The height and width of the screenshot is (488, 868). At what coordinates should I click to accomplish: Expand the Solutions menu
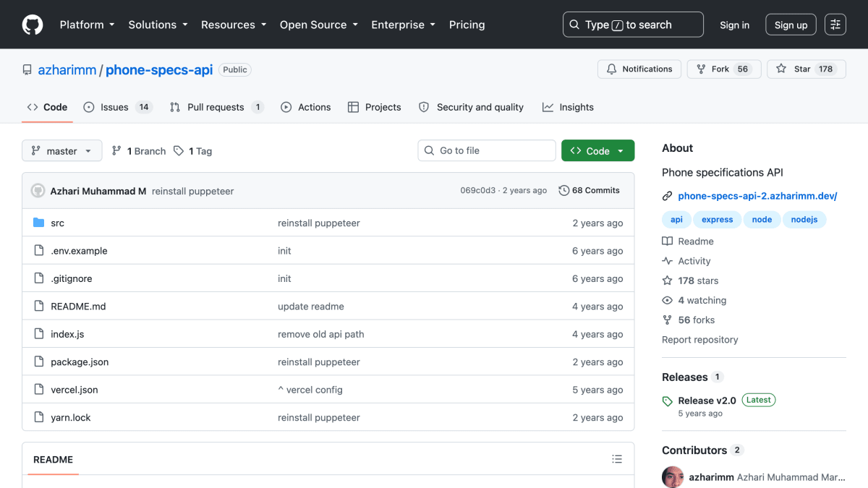(x=158, y=25)
